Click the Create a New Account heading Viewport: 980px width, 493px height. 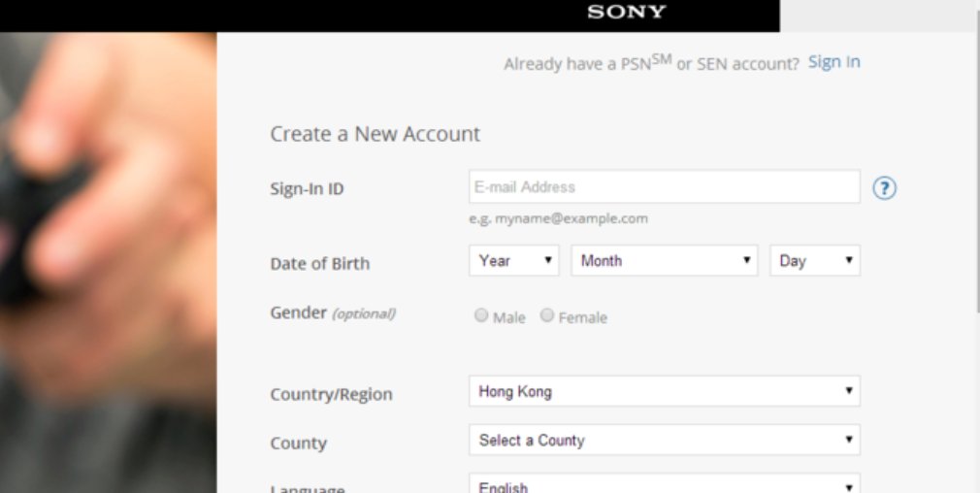click(375, 134)
